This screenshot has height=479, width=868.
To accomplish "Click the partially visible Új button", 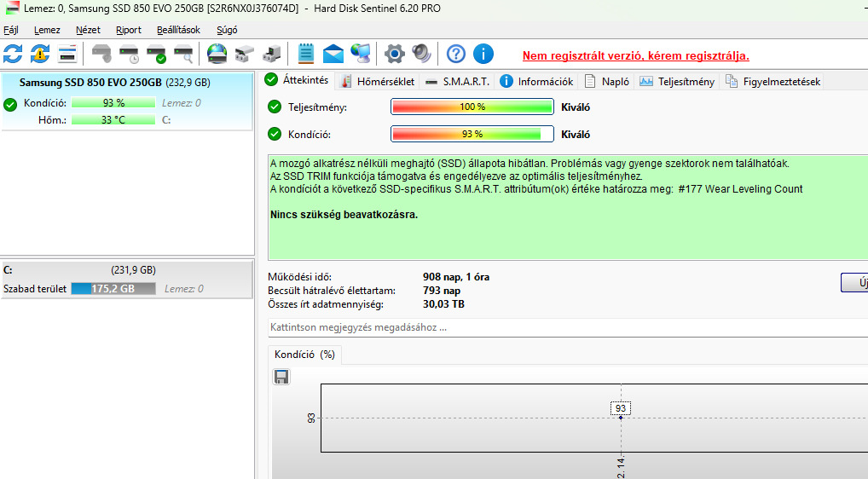I will [x=854, y=282].
